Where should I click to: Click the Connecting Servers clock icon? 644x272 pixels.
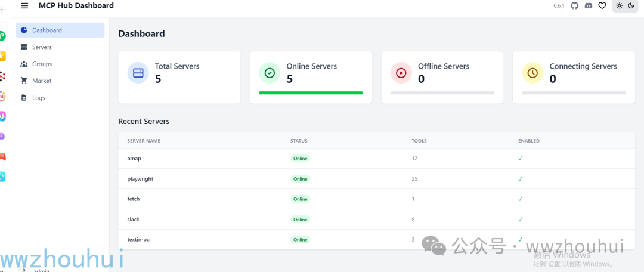532,73
